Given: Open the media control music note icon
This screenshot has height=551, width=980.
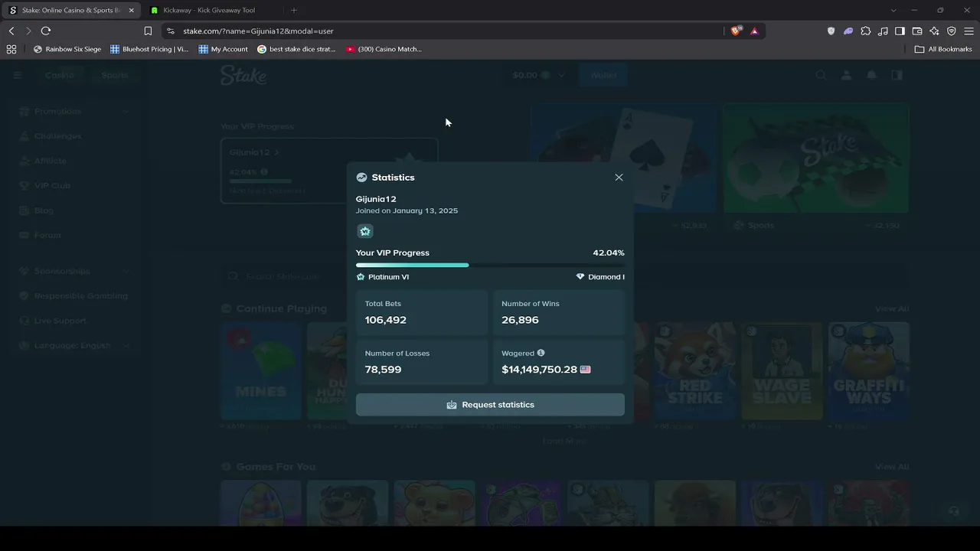Looking at the screenshot, I should click(883, 31).
